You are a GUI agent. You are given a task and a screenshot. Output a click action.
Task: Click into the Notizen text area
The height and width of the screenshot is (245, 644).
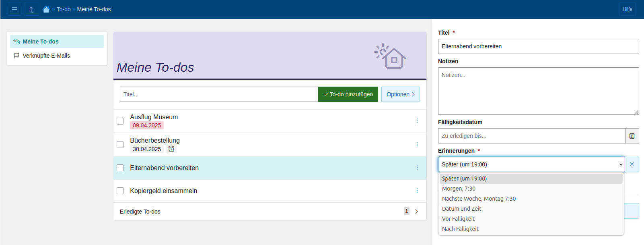[x=538, y=91]
